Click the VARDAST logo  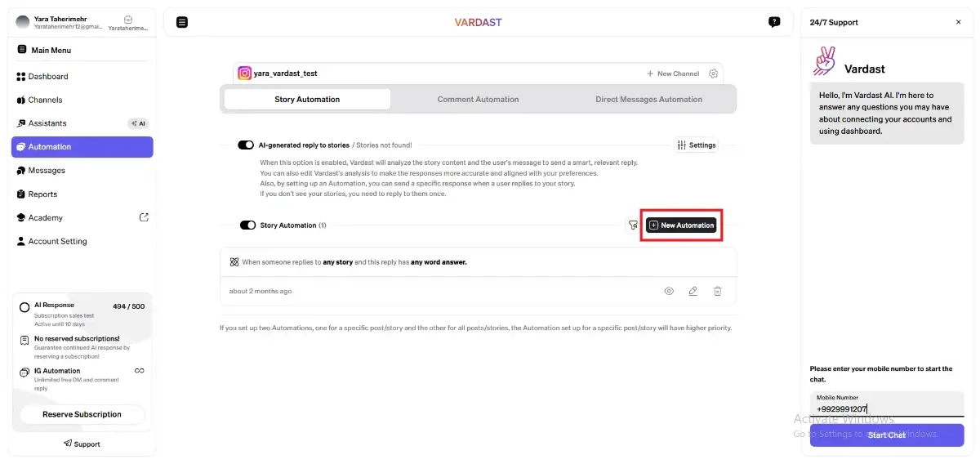478,22
